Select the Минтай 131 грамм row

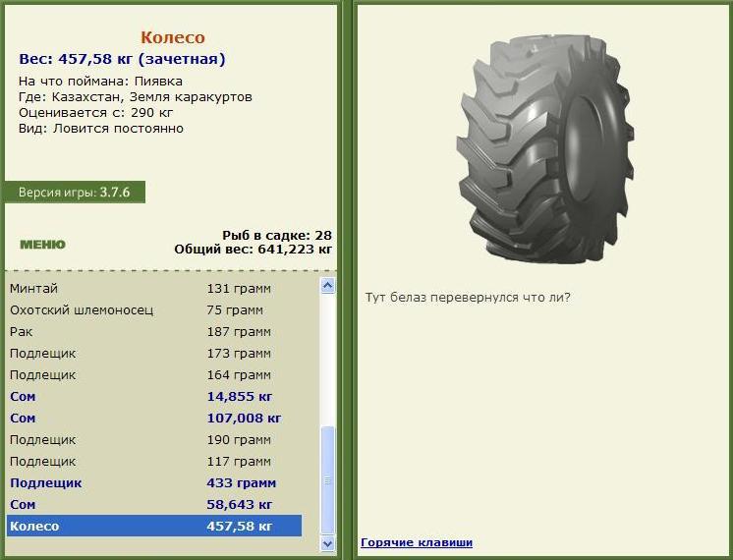[154, 289]
